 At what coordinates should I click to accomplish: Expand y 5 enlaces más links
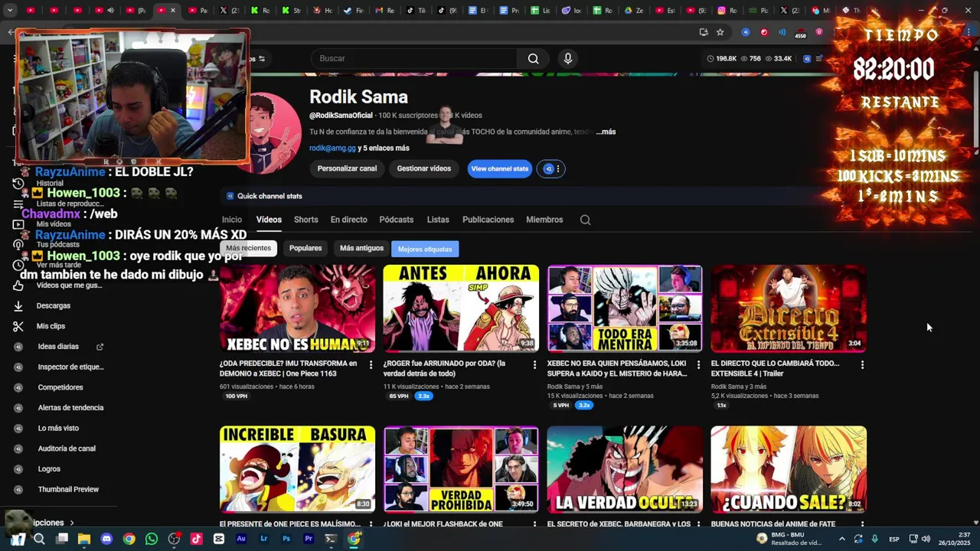384,148
